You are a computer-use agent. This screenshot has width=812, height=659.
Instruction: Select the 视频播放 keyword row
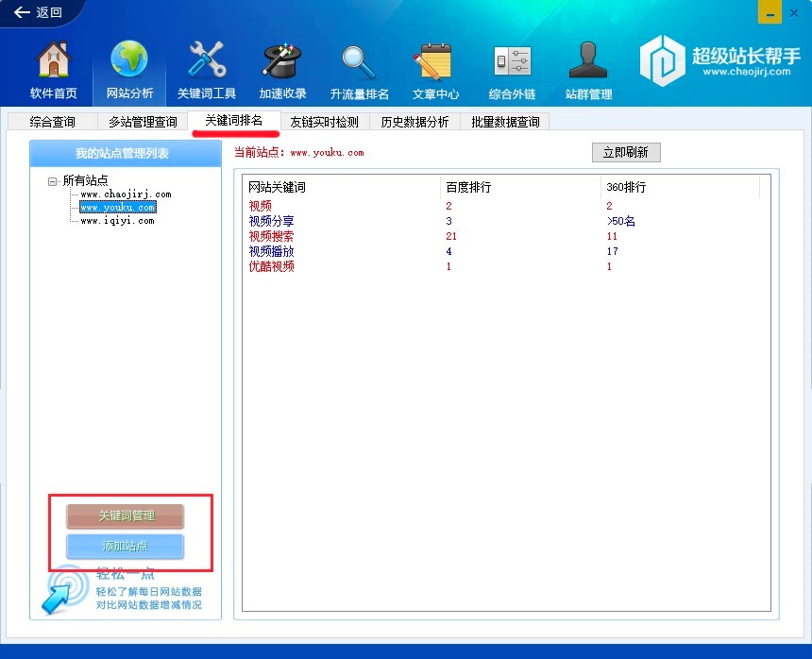pyautogui.click(x=506, y=251)
